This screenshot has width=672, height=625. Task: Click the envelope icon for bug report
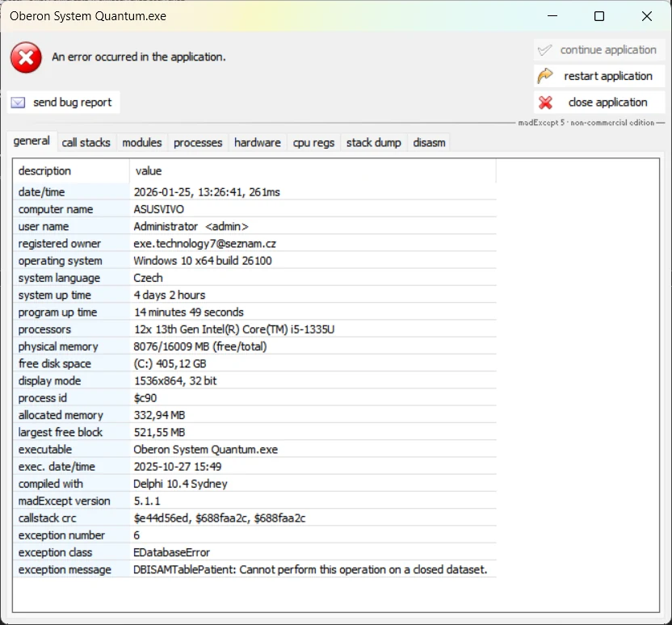pyautogui.click(x=18, y=103)
